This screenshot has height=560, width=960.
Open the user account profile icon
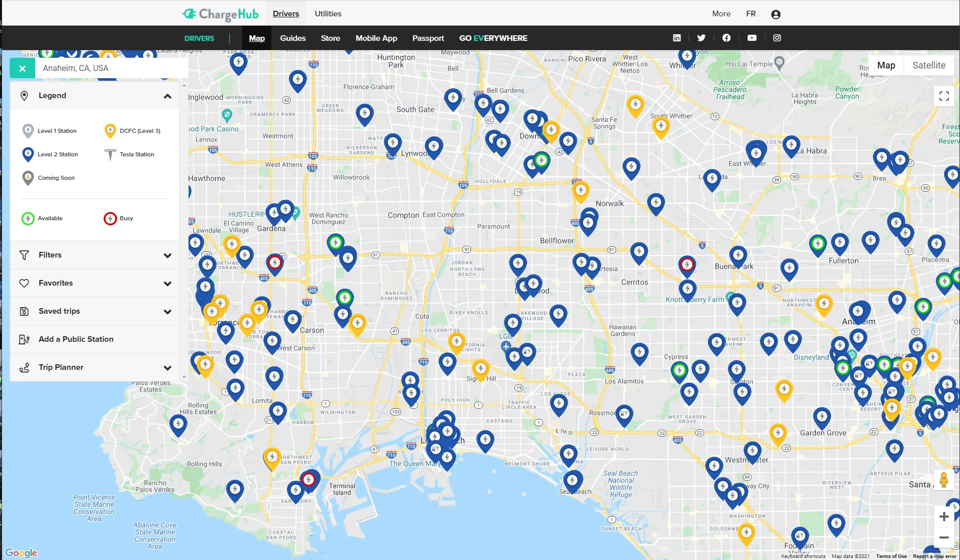click(x=776, y=14)
